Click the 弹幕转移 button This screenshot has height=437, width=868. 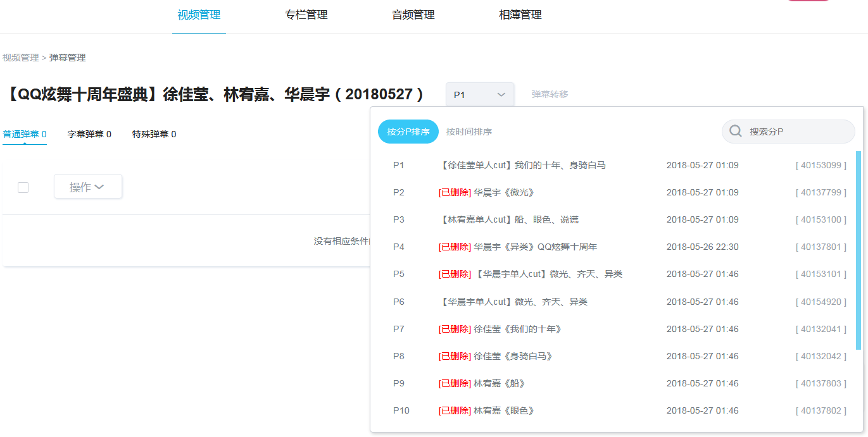[x=550, y=94]
